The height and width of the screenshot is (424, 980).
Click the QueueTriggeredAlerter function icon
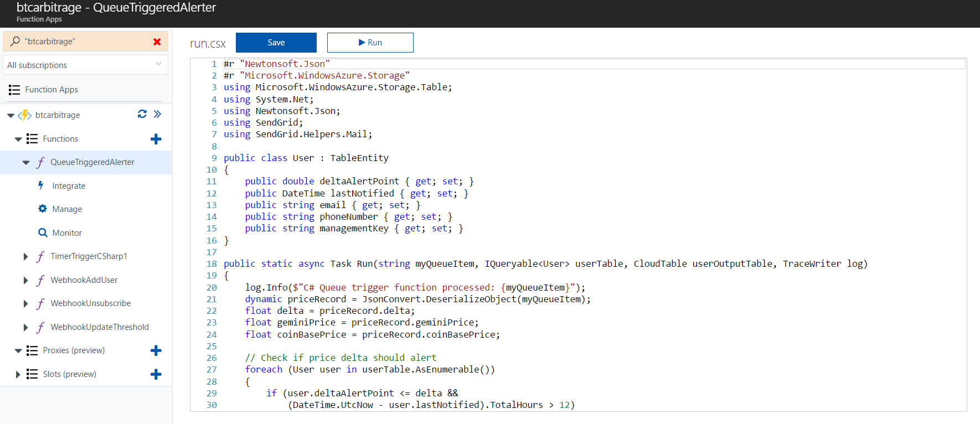pos(40,162)
